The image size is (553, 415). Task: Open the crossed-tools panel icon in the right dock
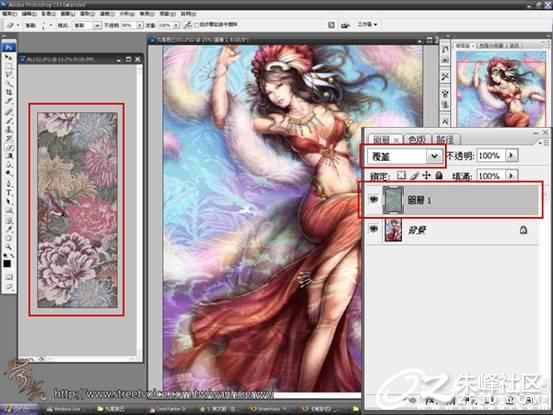click(445, 76)
